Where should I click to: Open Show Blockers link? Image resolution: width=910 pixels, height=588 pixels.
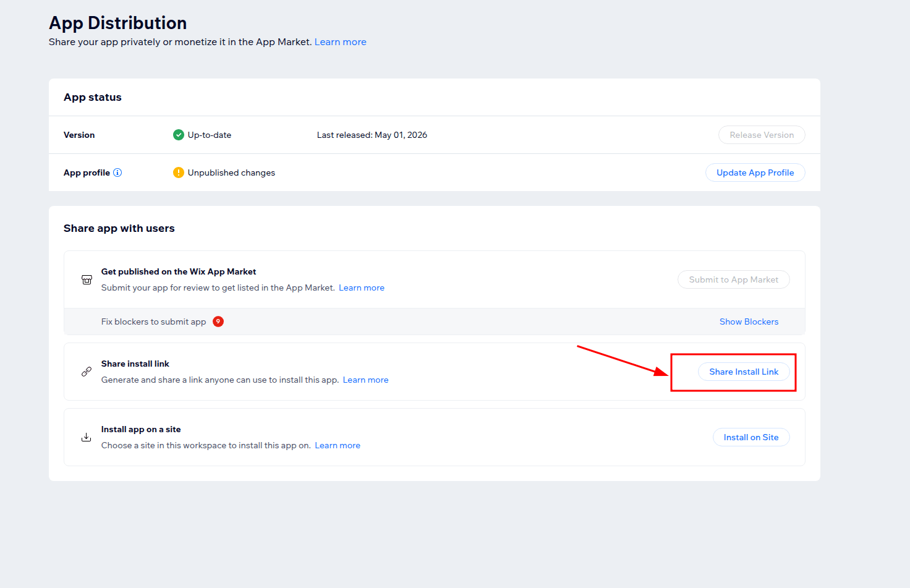[x=749, y=322]
